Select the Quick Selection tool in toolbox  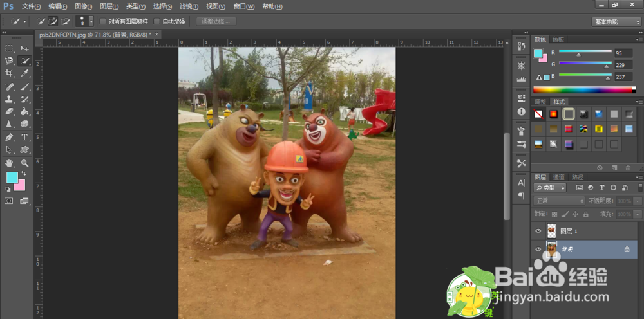pos(24,60)
